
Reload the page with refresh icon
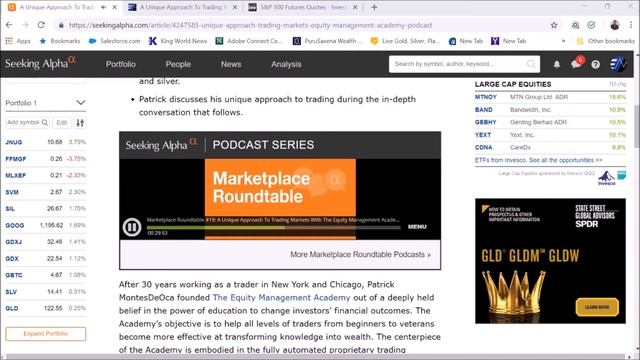[x=41, y=25]
